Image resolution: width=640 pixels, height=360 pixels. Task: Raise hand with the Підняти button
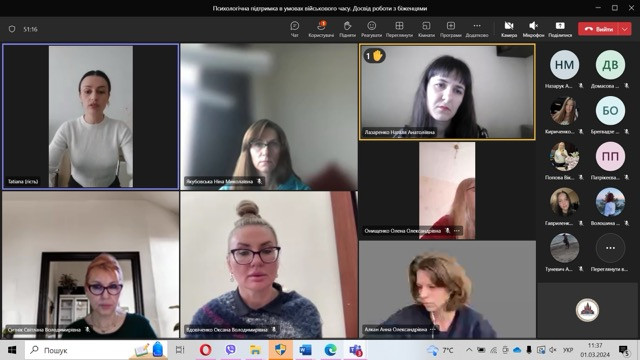[347, 29]
